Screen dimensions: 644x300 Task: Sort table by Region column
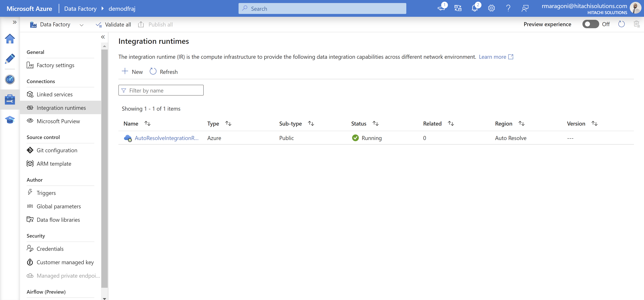coord(522,124)
